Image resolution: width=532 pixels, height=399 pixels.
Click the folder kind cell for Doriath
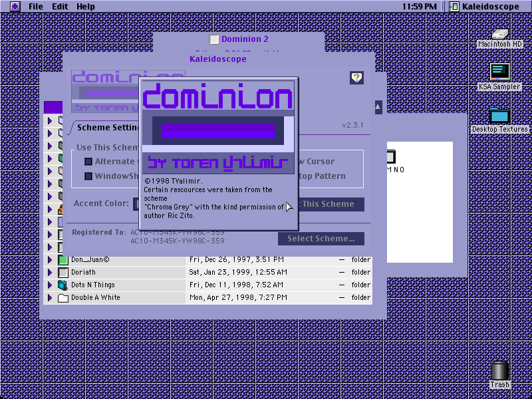[x=360, y=273]
